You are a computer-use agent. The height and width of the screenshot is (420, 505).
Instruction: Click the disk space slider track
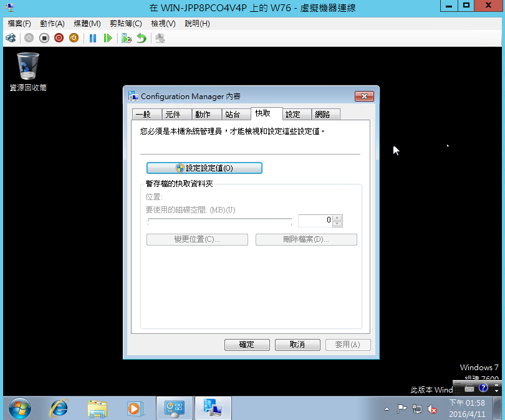(219, 220)
